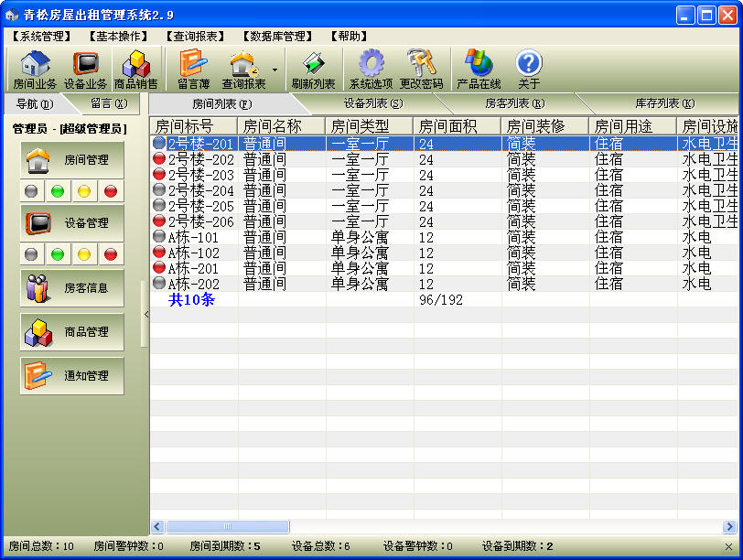
Task: Click 设备到期数 : 2 status entry
Action: click(518, 546)
